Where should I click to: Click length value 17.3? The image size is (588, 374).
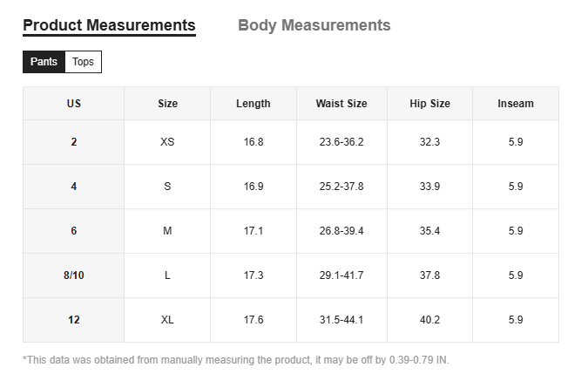coord(253,275)
